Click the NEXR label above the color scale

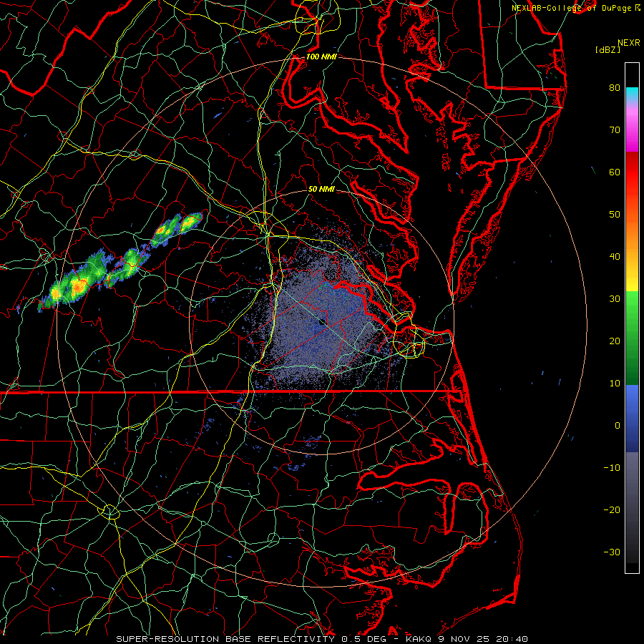click(628, 43)
